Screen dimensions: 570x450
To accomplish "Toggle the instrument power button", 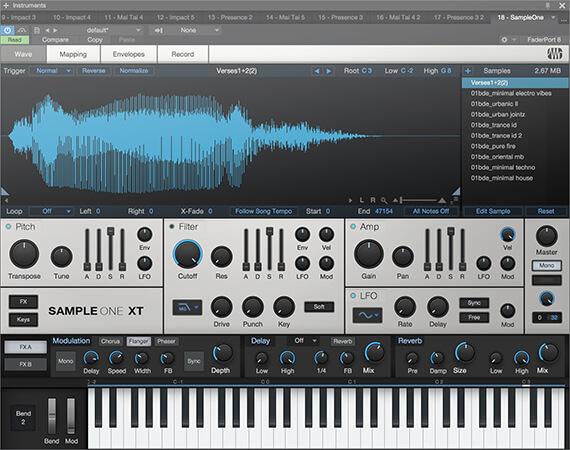I will (x=7, y=30).
